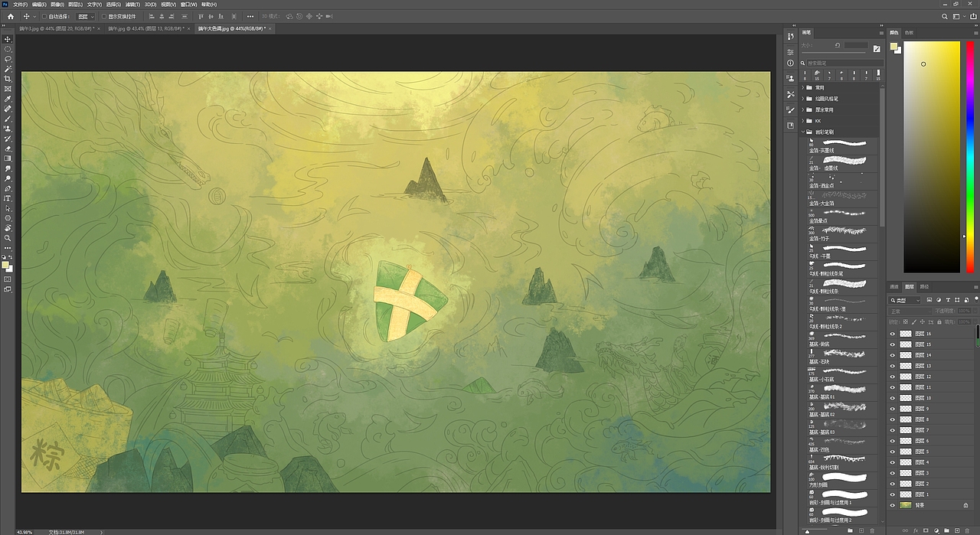The height and width of the screenshot is (535, 980).
Task: Expand the 厚涂常用 brush folder
Action: click(x=803, y=109)
